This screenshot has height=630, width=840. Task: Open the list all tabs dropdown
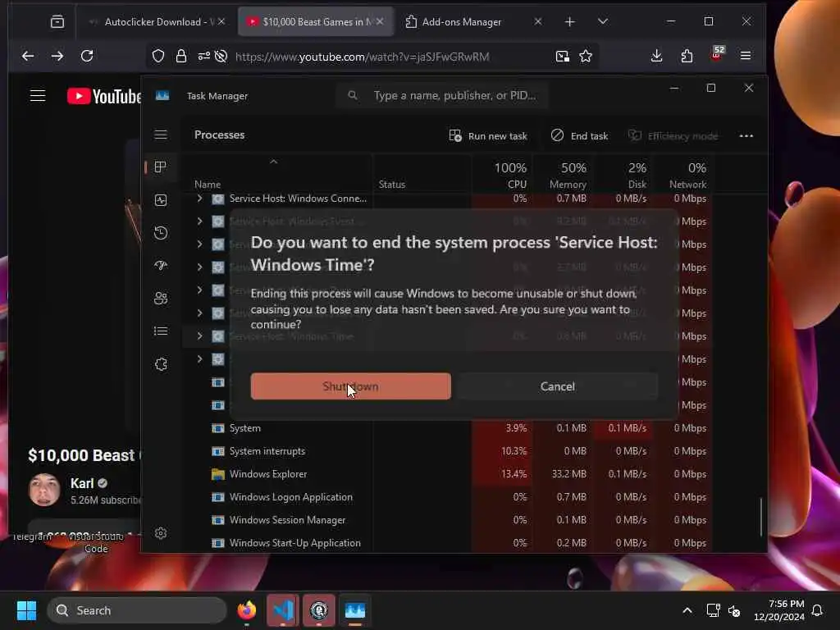pyautogui.click(x=603, y=22)
